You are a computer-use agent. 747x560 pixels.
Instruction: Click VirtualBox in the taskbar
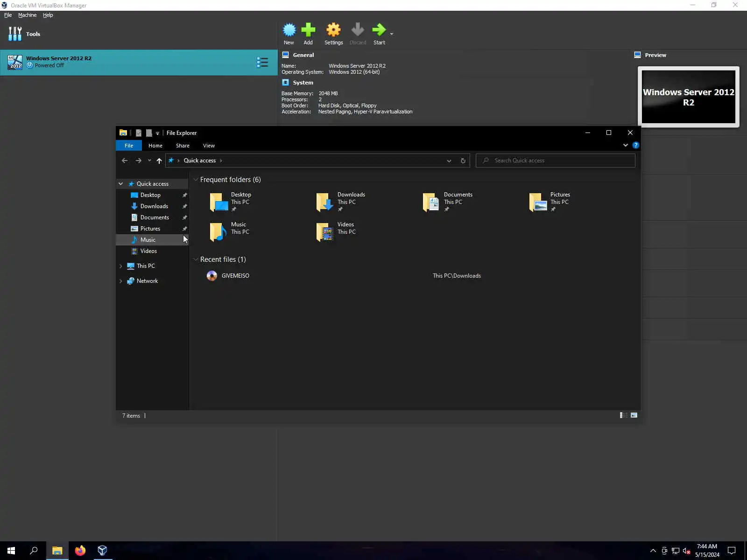click(x=102, y=551)
